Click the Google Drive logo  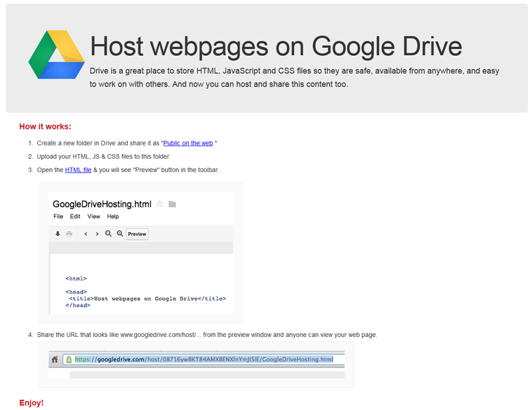click(57, 54)
